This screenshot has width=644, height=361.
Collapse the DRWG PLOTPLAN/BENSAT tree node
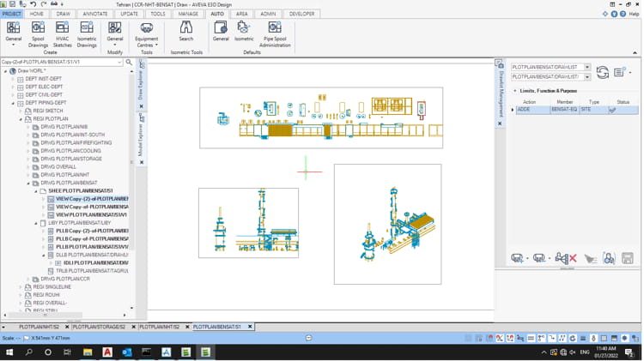29,183
